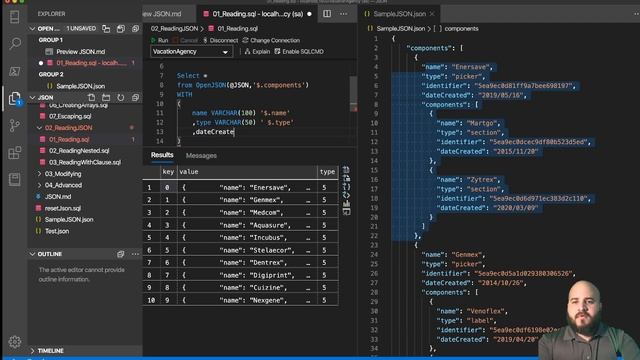Image resolution: width=640 pixels, height=360 pixels.
Task: Open more actions menu for SQL editor
Action: 344,14
